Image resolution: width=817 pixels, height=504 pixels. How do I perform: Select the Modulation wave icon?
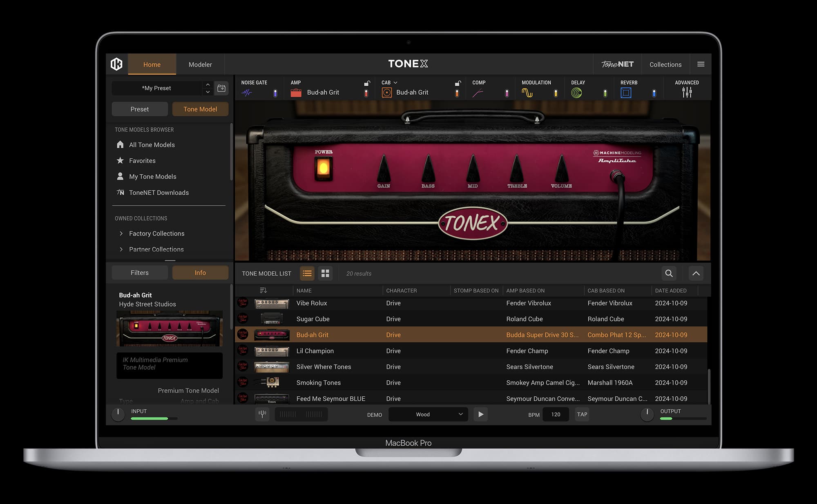coord(527,92)
